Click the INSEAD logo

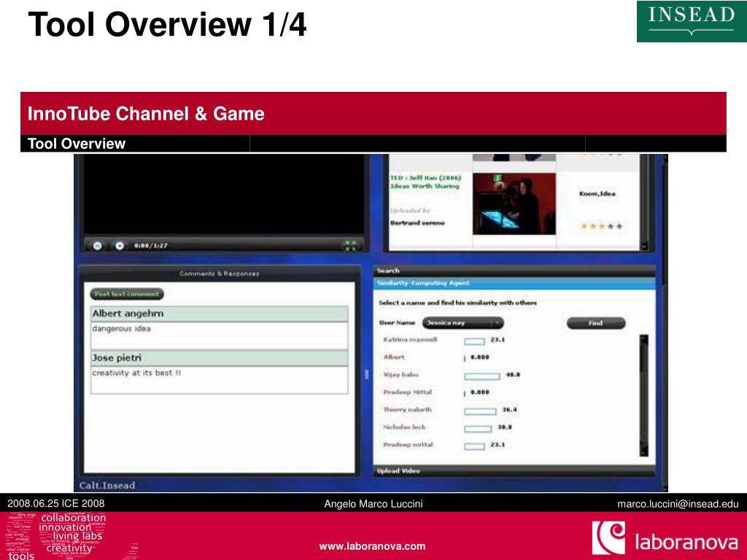coord(692,21)
